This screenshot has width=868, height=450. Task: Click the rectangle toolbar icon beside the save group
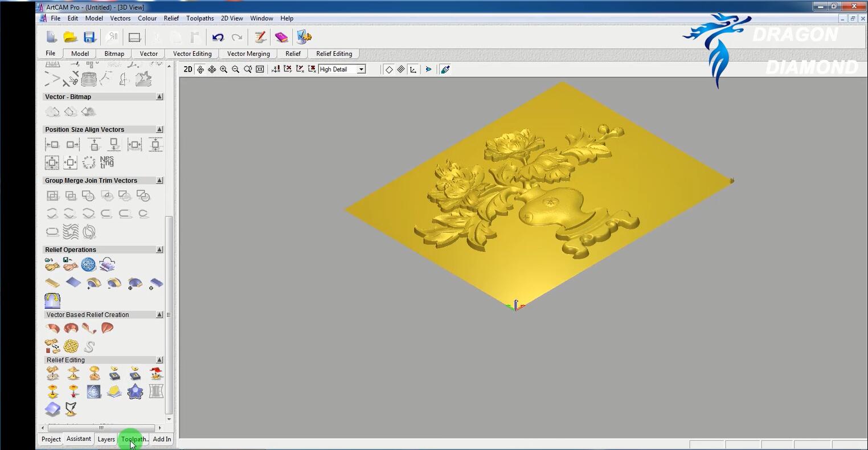pos(134,38)
